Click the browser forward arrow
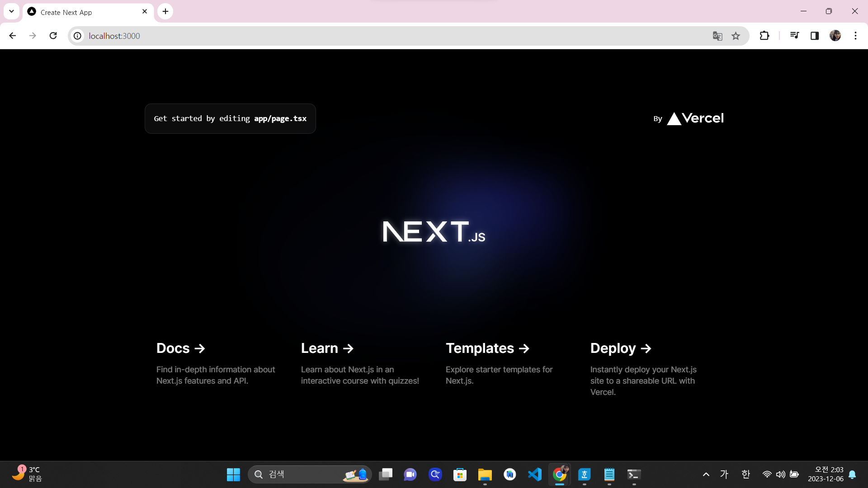The width and height of the screenshot is (868, 488). click(33, 36)
